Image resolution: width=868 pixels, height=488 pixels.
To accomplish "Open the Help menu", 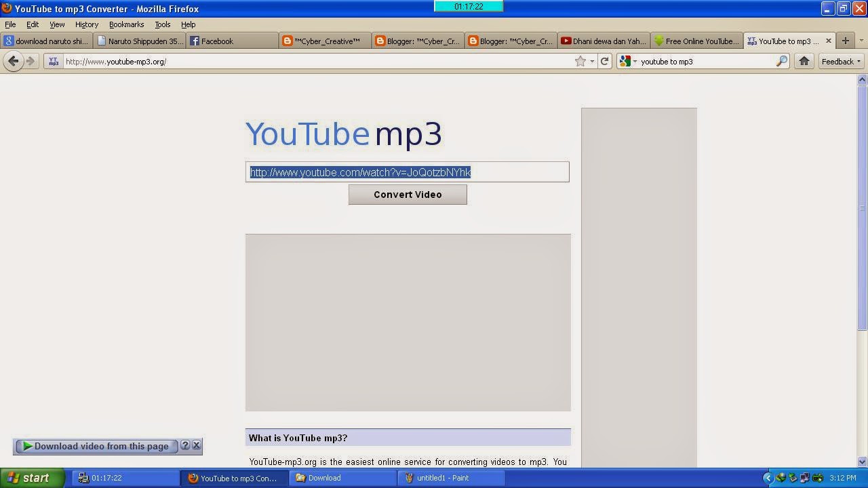I will [x=189, y=24].
